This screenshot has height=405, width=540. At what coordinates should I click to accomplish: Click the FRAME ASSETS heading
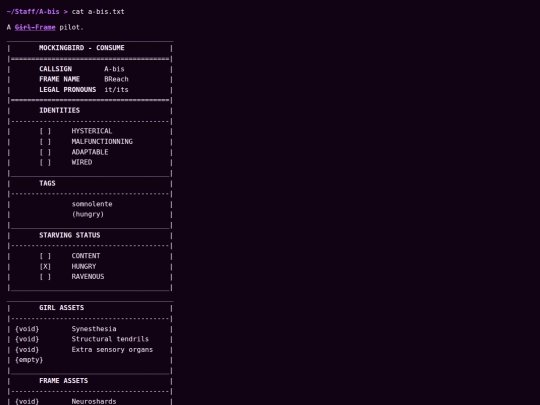point(63,381)
